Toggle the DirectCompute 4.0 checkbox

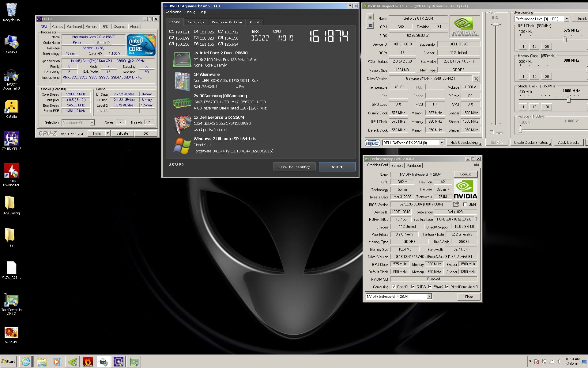pyautogui.click(x=447, y=287)
